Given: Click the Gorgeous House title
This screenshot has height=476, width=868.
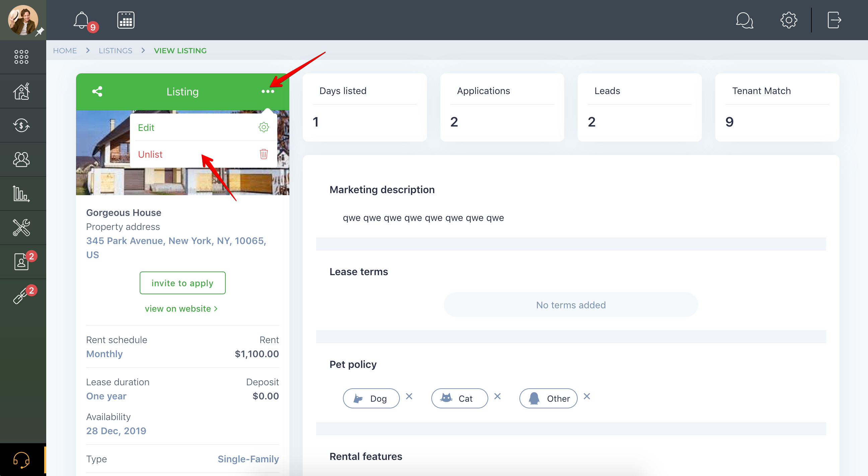Looking at the screenshot, I should [124, 213].
